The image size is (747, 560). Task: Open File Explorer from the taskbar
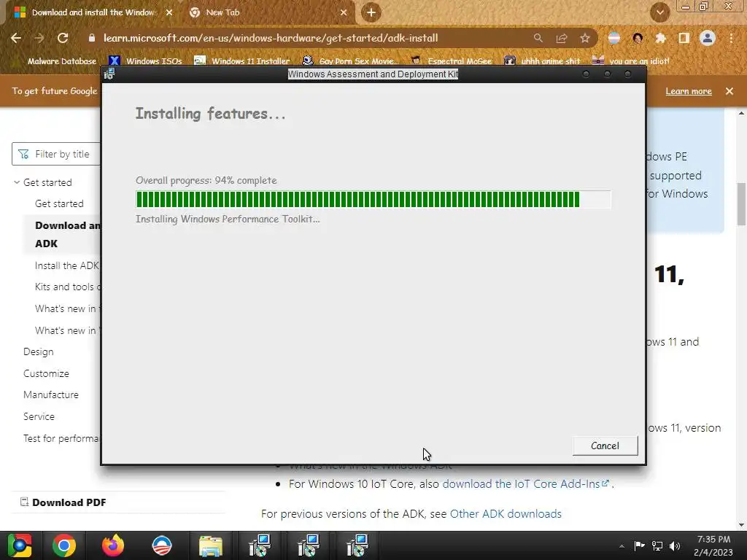211,545
